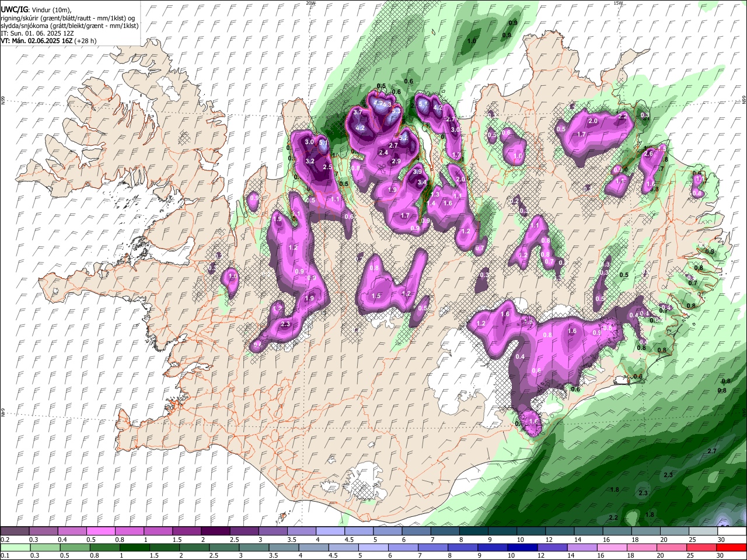747x560 pixels.
Task: Click the 3.2 snowfall value on the map
Action: pyautogui.click(x=310, y=161)
